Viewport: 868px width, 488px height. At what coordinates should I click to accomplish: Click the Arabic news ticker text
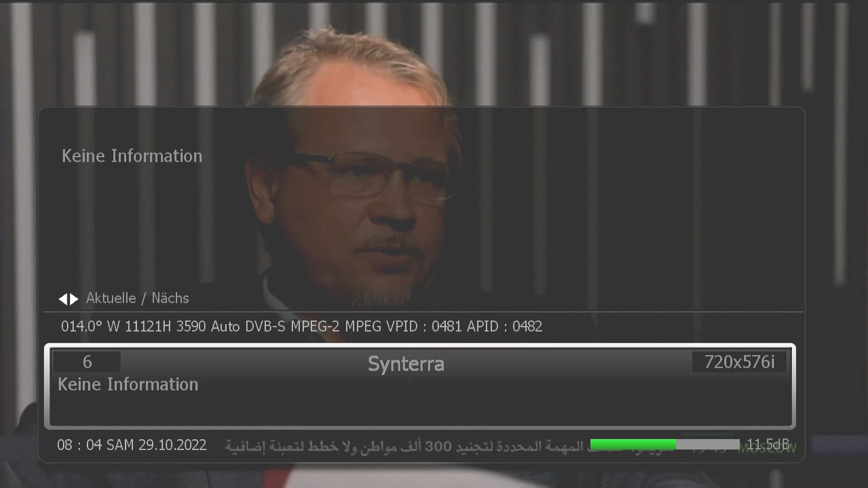[x=407, y=446]
